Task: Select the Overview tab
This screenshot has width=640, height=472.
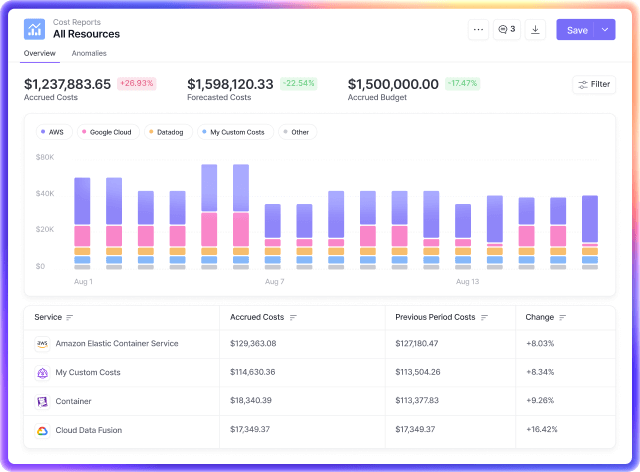Action: click(40, 53)
